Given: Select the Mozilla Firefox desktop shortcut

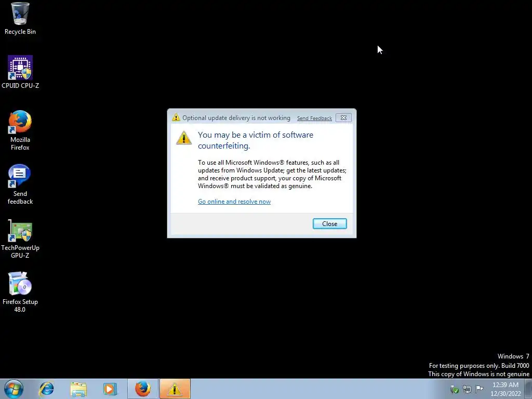Looking at the screenshot, I should (20, 130).
